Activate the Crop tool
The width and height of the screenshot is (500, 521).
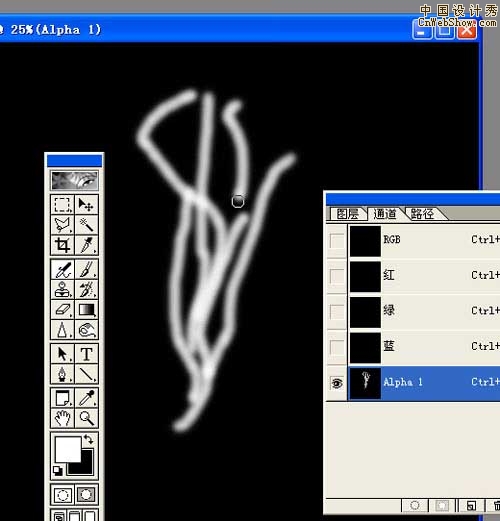pos(62,245)
